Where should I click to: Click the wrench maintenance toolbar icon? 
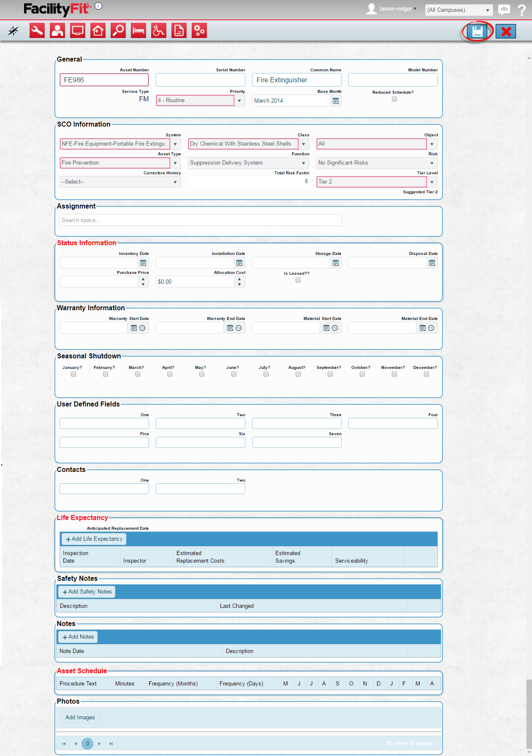click(37, 31)
